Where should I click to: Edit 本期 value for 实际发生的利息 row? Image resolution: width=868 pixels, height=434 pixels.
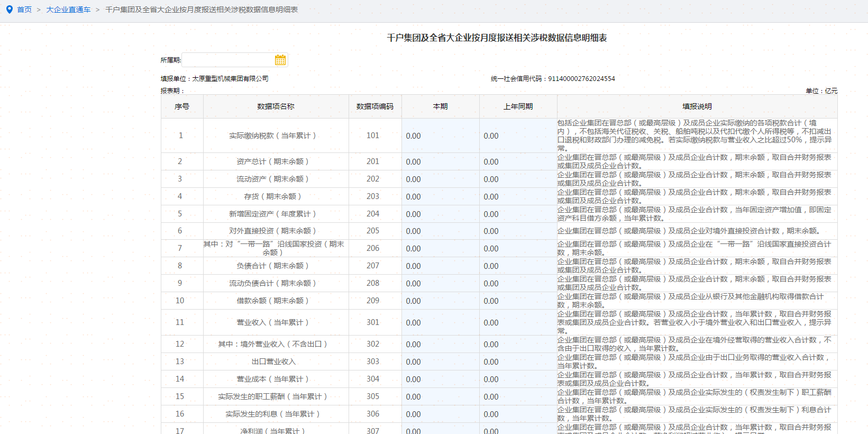pos(440,414)
